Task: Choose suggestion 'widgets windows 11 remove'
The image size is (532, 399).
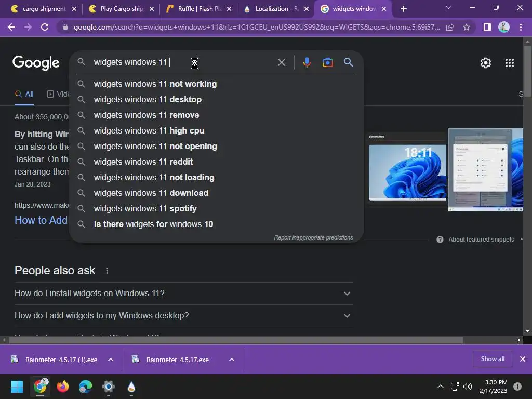Action: point(216,115)
